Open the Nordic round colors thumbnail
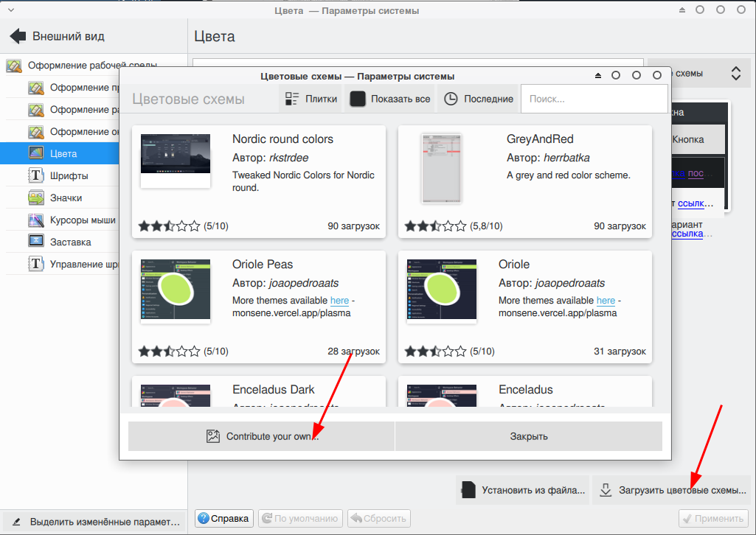This screenshot has height=535, width=756. 176,161
